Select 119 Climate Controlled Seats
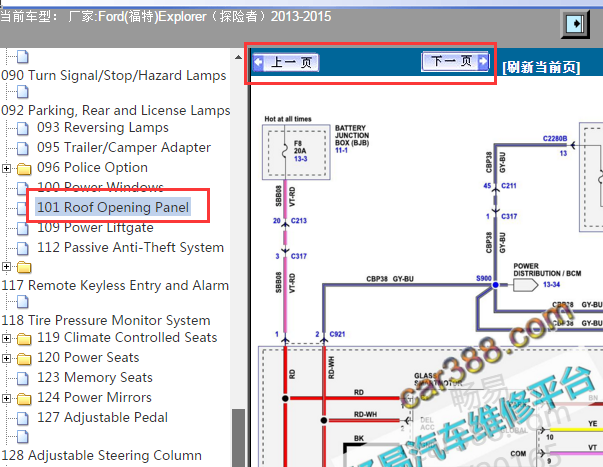The image size is (603, 467). [127, 337]
